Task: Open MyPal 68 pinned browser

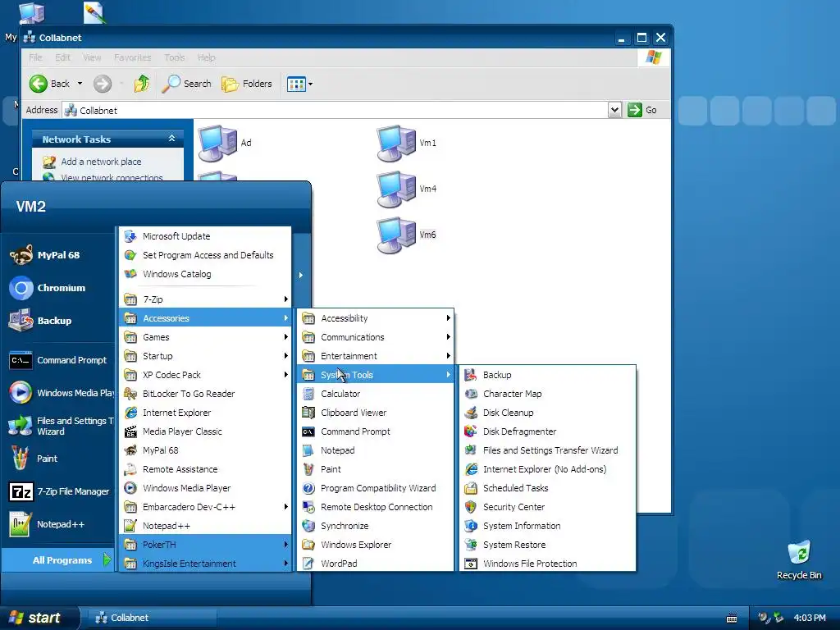Action: click(58, 256)
